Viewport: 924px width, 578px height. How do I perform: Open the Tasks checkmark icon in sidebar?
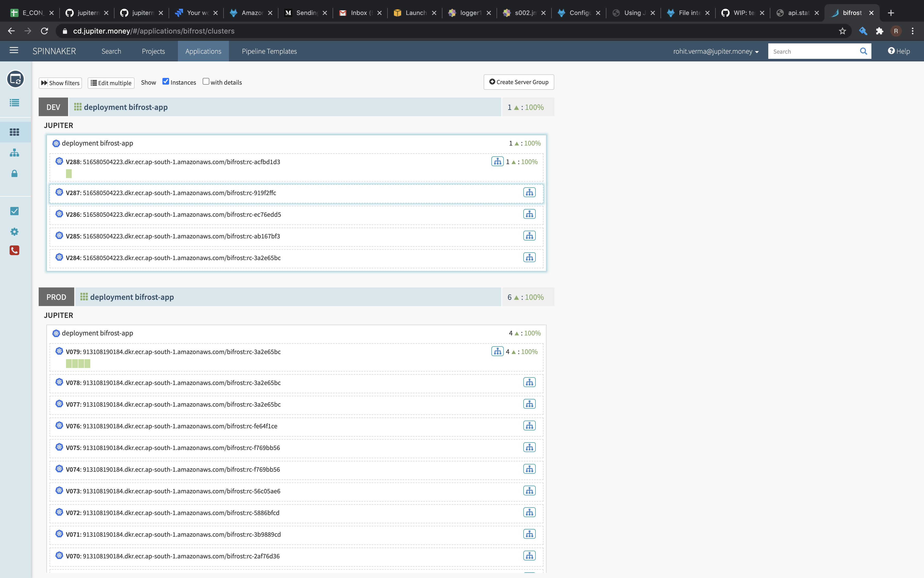coord(14,211)
